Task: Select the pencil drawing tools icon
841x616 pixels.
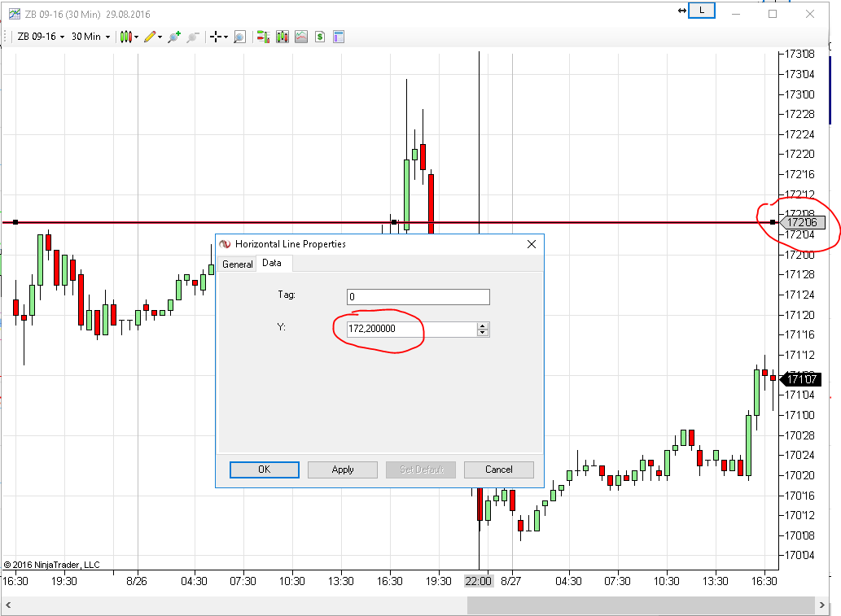Action: 150,37
